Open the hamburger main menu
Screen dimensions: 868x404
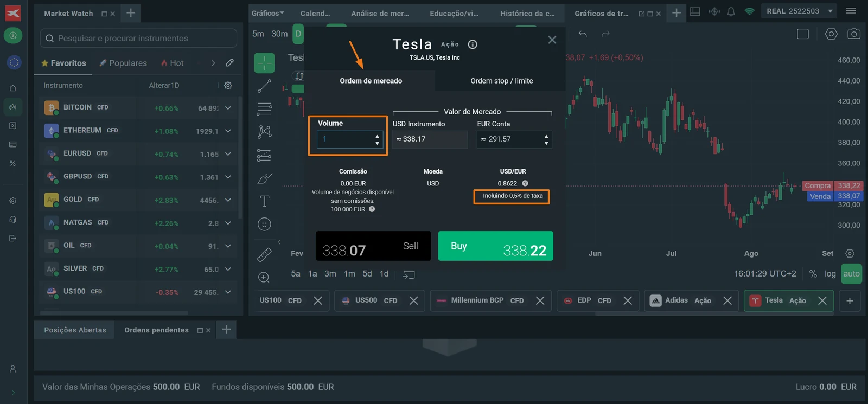click(851, 11)
